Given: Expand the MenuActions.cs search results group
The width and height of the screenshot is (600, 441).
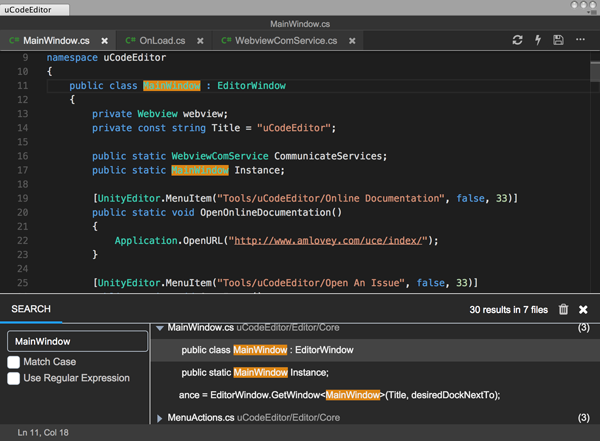Looking at the screenshot, I should [x=160, y=418].
